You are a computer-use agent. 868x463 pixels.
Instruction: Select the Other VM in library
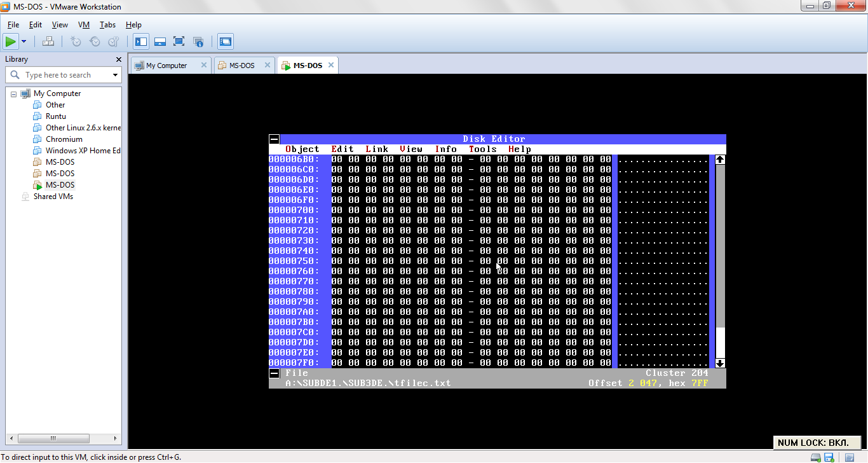coord(55,105)
